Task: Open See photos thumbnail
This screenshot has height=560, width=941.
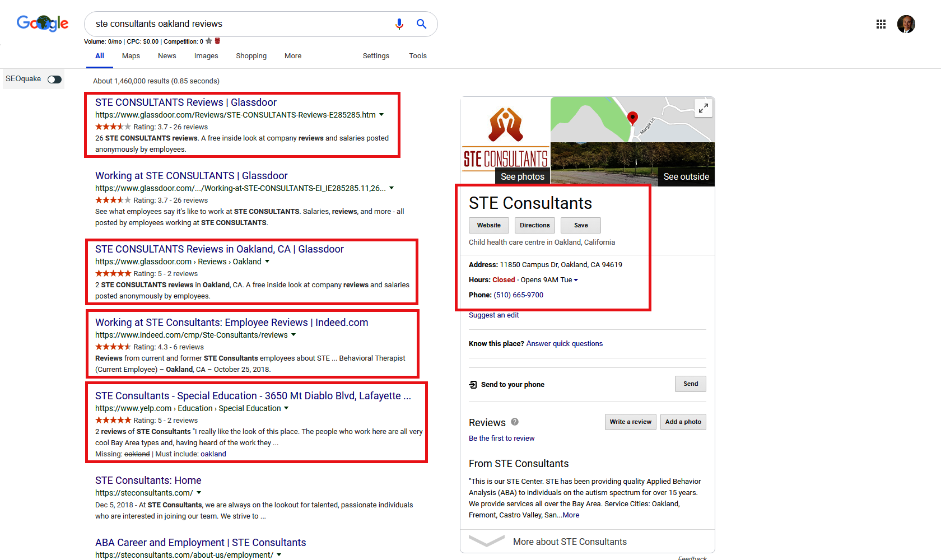Action: click(506, 141)
